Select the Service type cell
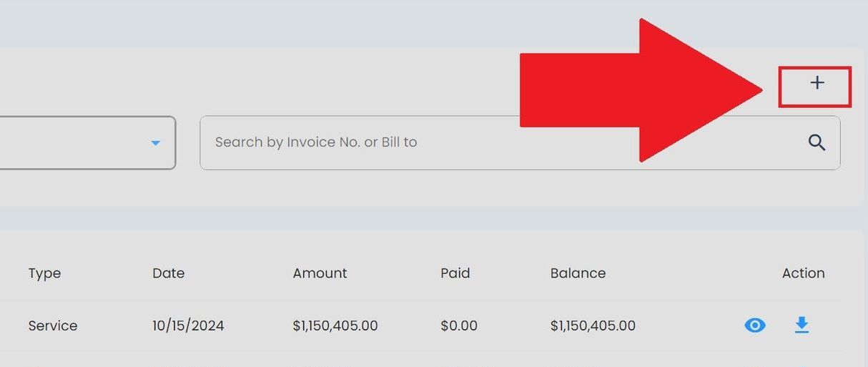The width and height of the screenshot is (868, 367). tap(53, 326)
